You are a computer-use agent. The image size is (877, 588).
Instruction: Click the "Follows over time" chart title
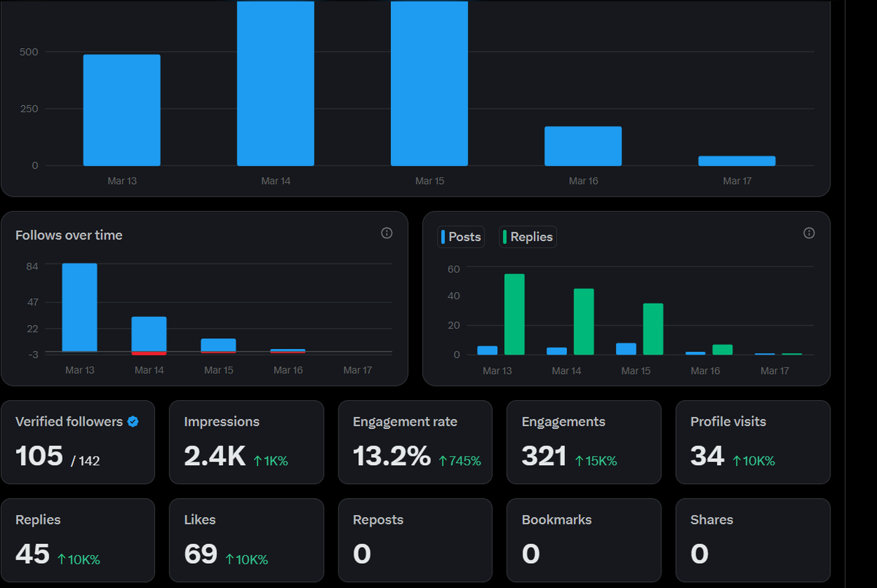[x=69, y=235]
